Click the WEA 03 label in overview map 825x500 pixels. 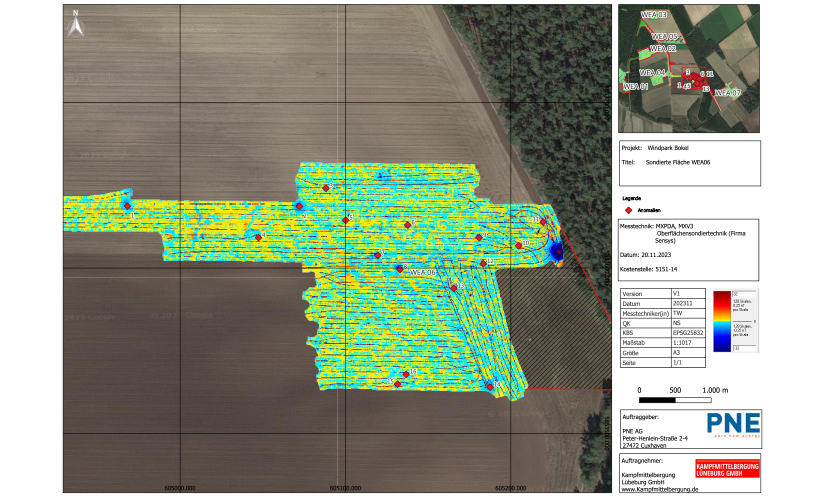(x=654, y=15)
